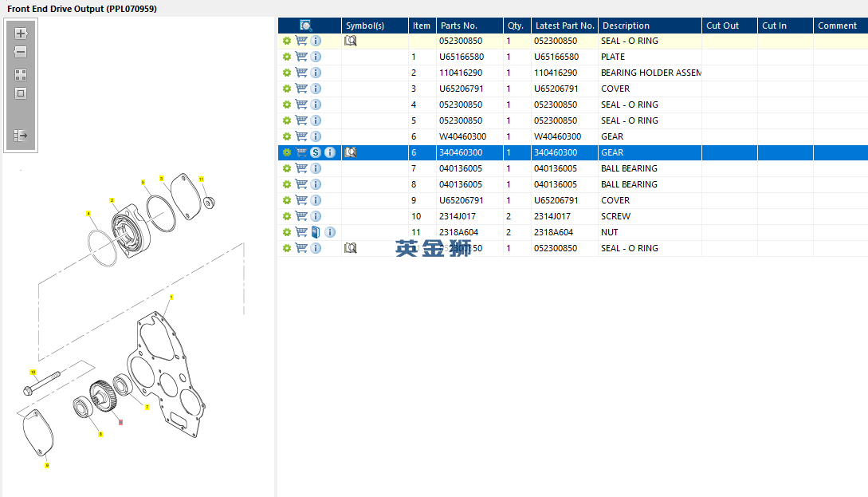Sort by the Symbol(s) column header

pos(375,26)
